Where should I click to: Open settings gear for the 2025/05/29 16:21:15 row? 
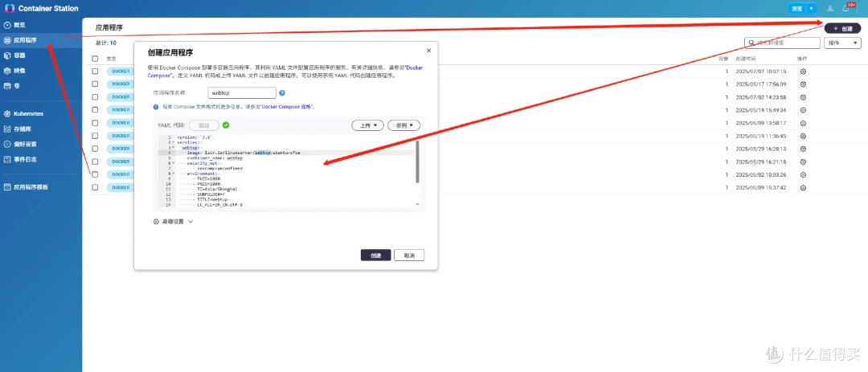pos(803,161)
